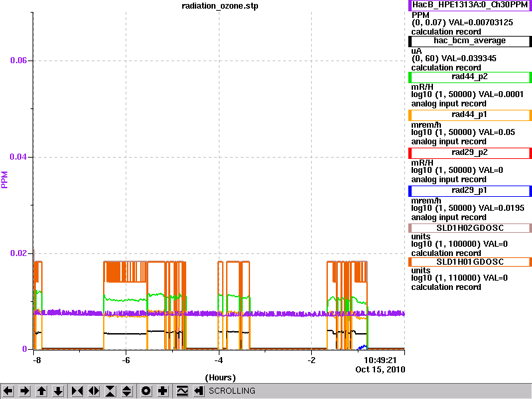Image resolution: width=532 pixels, height=399 pixels.
Task: Click the (Hours) x-axis unit label
Action: [220, 378]
